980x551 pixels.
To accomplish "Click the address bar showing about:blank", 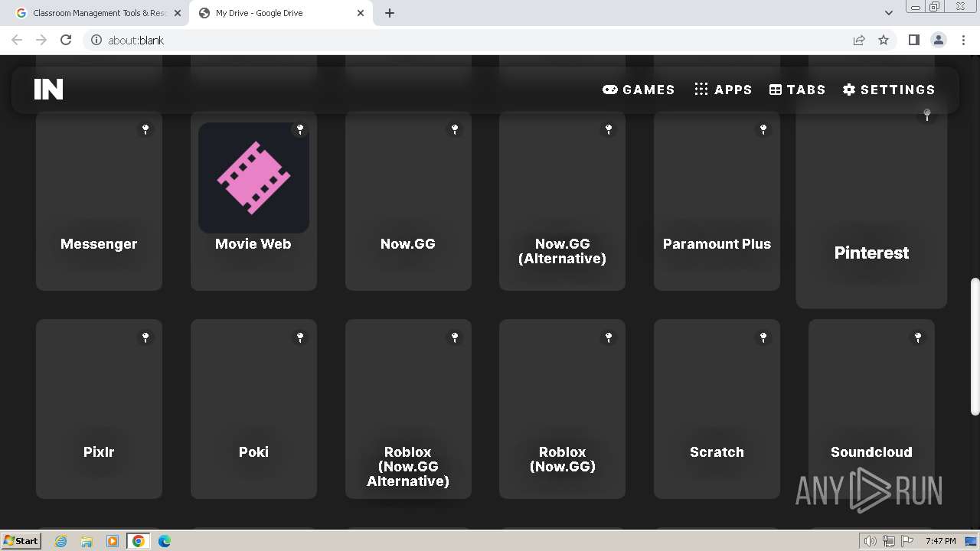I will click(x=467, y=40).
